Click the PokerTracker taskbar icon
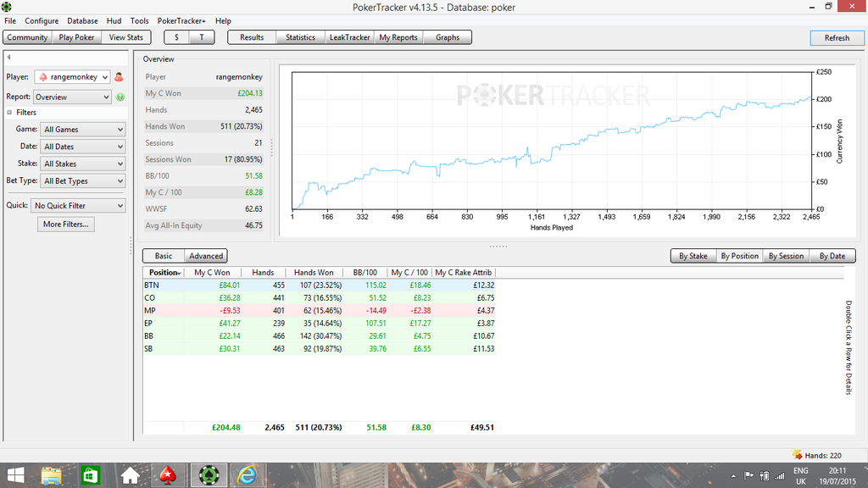Image resolution: width=868 pixels, height=488 pixels. pos(209,475)
